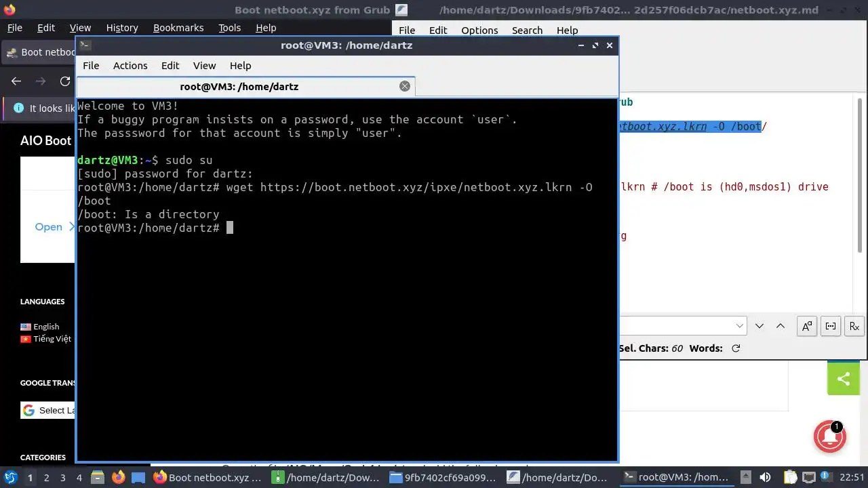
Task: Open Firefox Help menu
Action: click(x=266, y=28)
